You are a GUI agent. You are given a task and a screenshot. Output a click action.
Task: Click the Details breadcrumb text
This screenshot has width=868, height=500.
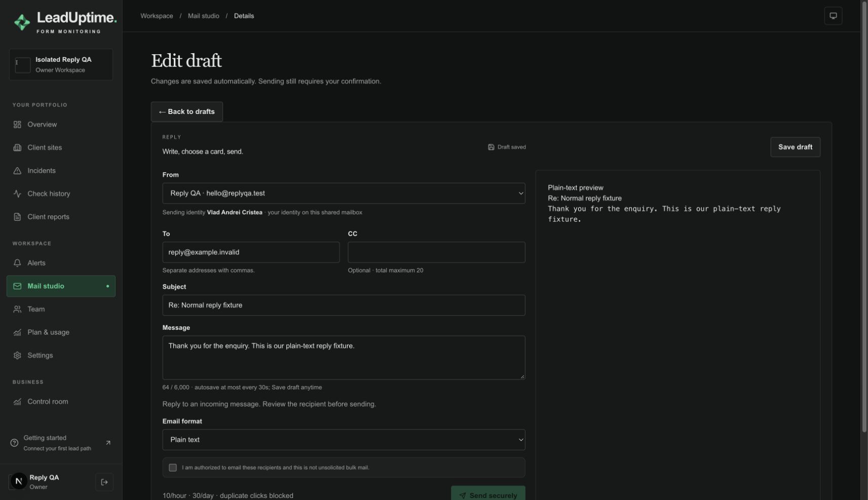(244, 16)
